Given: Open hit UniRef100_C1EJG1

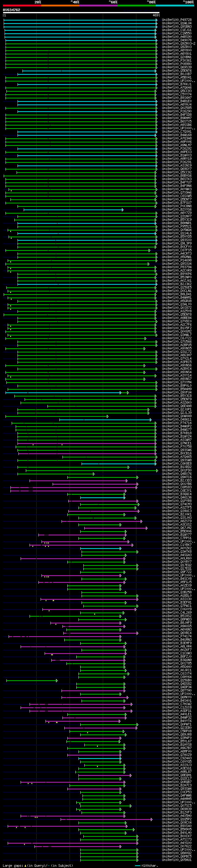Looking at the screenshot, I should pyautogui.click(x=177, y=30).
